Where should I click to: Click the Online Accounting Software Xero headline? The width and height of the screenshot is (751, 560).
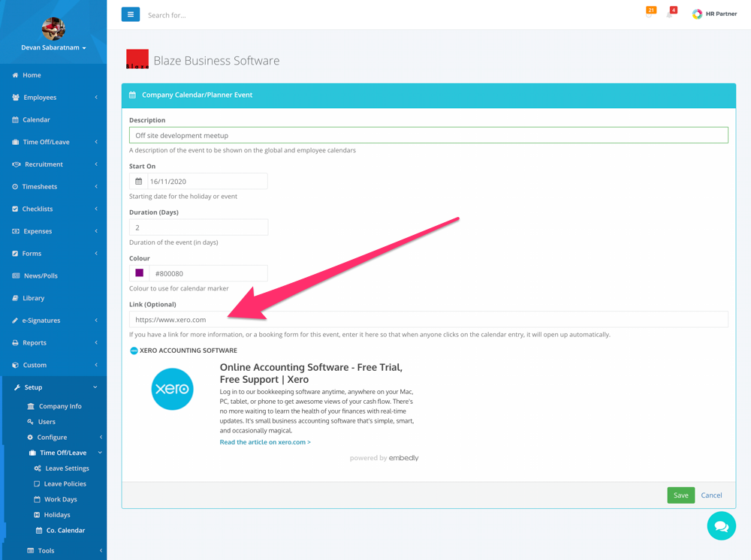[x=311, y=373]
